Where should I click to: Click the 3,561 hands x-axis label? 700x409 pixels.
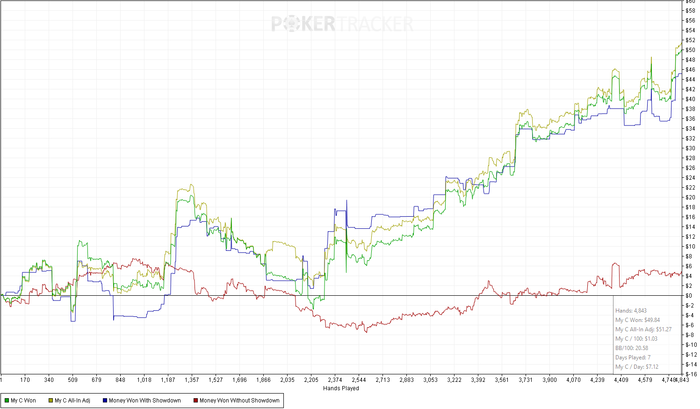(x=502, y=380)
